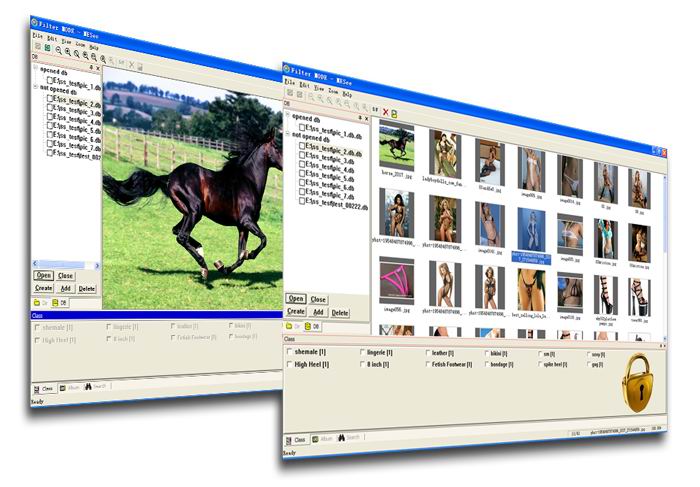The height and width of the screenshot is (487, 700).
Task: Switch to the Class tab in right window
Action: (x=295, y=440)
